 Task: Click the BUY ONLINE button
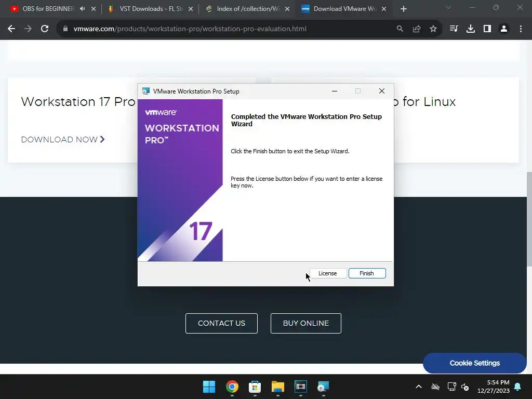click(305, 323)
